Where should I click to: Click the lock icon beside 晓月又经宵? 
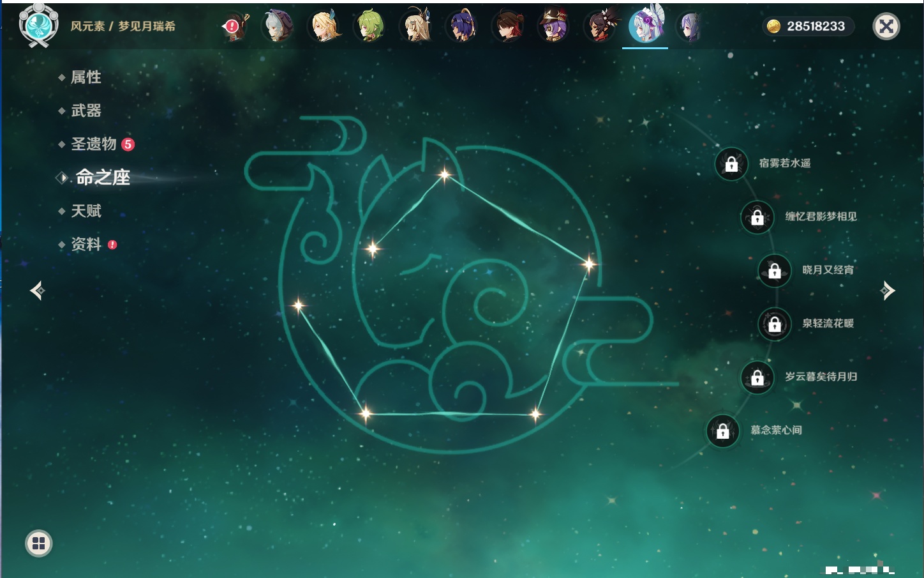click(775, 271)
